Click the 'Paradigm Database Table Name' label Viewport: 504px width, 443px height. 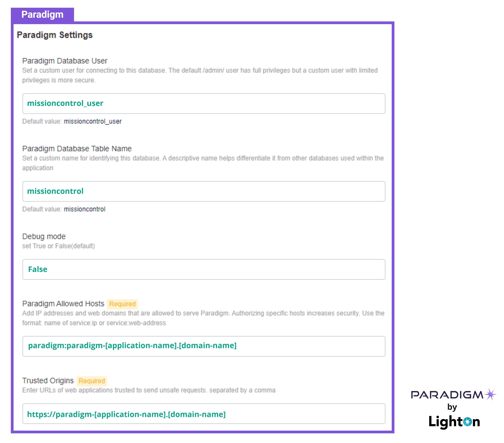click(x=77, y=149)
